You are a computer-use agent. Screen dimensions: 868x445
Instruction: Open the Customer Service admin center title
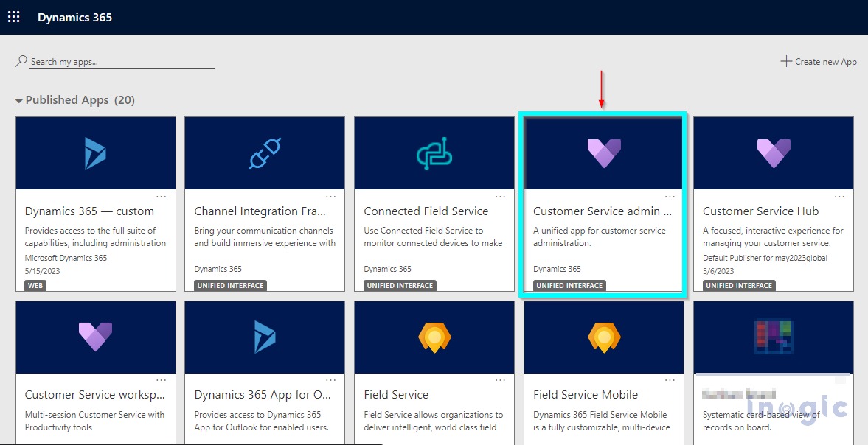click(x=602, y=211)
